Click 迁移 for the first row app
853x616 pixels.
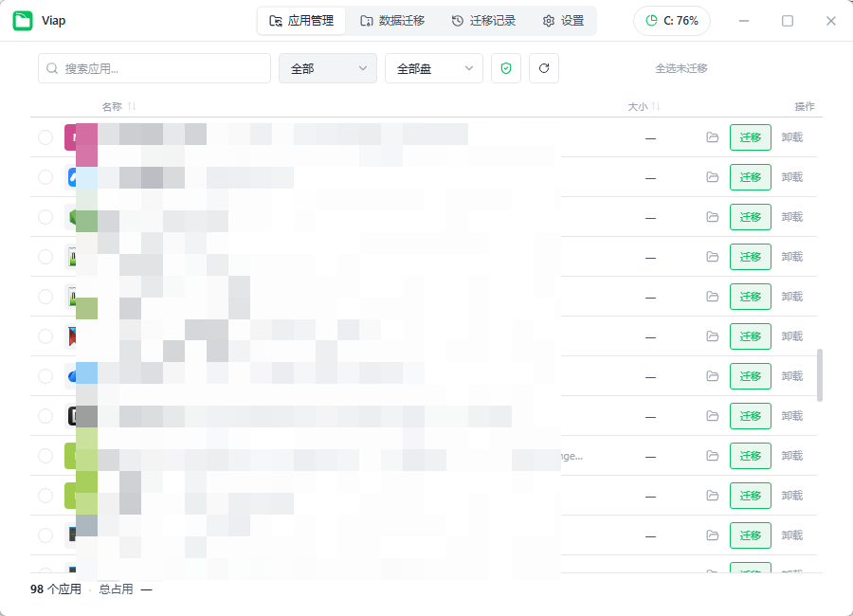(x=751, y=137)
